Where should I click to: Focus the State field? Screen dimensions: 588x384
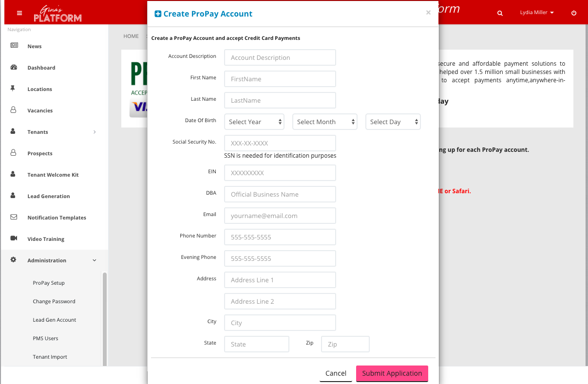point(257,344)
